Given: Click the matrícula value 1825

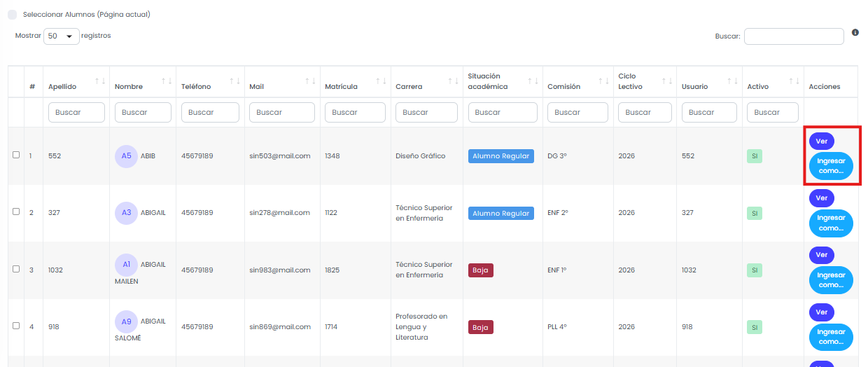Looking at the screenshot, I should (332, 270).
